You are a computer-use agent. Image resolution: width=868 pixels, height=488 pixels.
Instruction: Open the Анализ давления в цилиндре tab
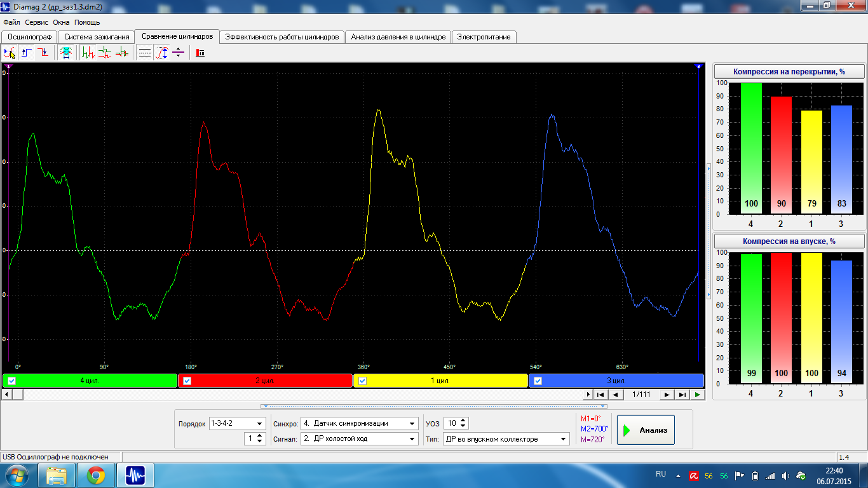coord(398,37)
